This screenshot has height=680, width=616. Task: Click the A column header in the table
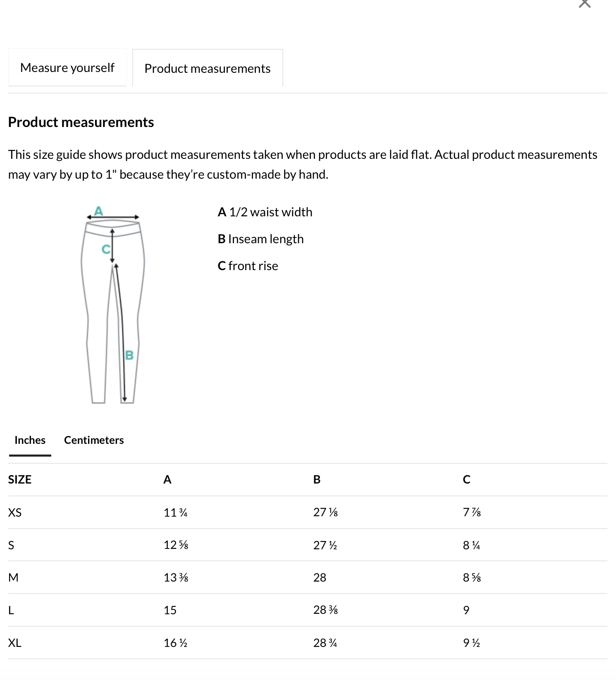click(167, 480)
